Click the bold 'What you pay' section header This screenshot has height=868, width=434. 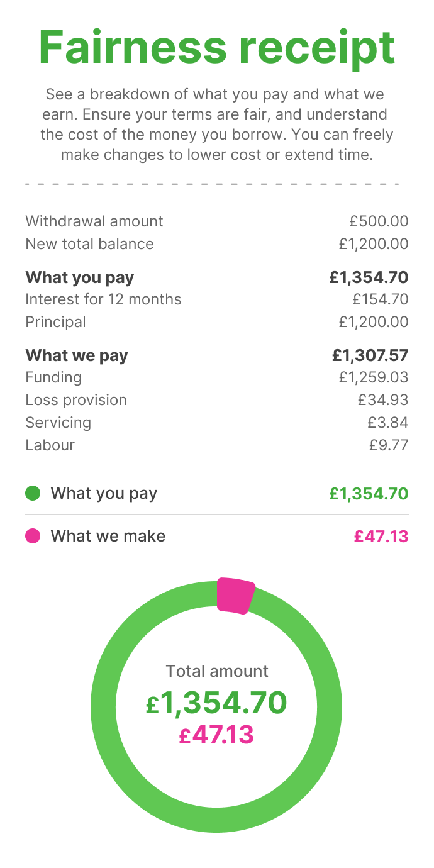(x=79, y=277)
